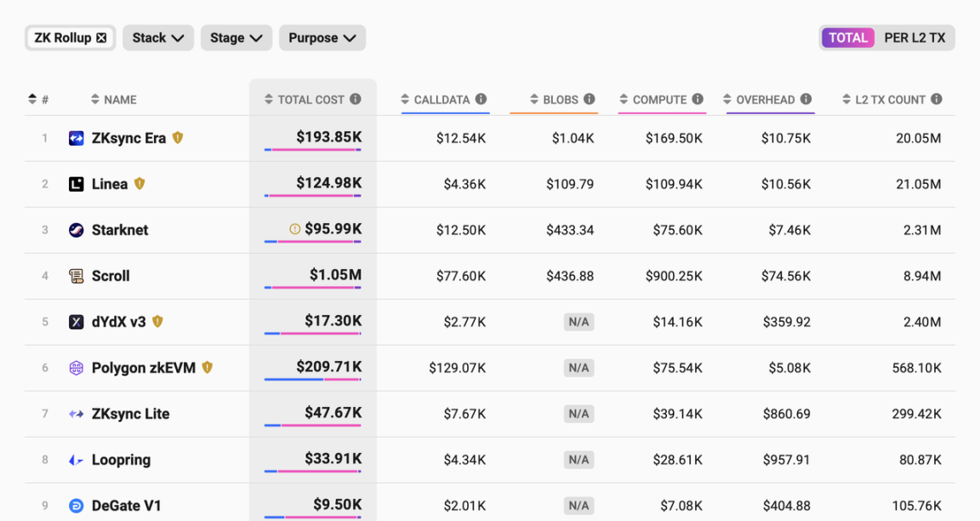Click DeGate V1 total cost $9.50K

point(338,504)
